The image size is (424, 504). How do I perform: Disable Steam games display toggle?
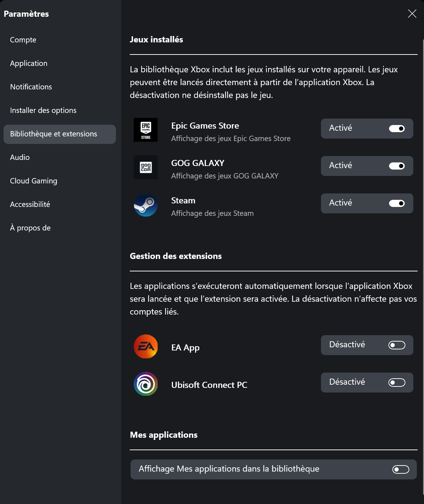(397, 203)
